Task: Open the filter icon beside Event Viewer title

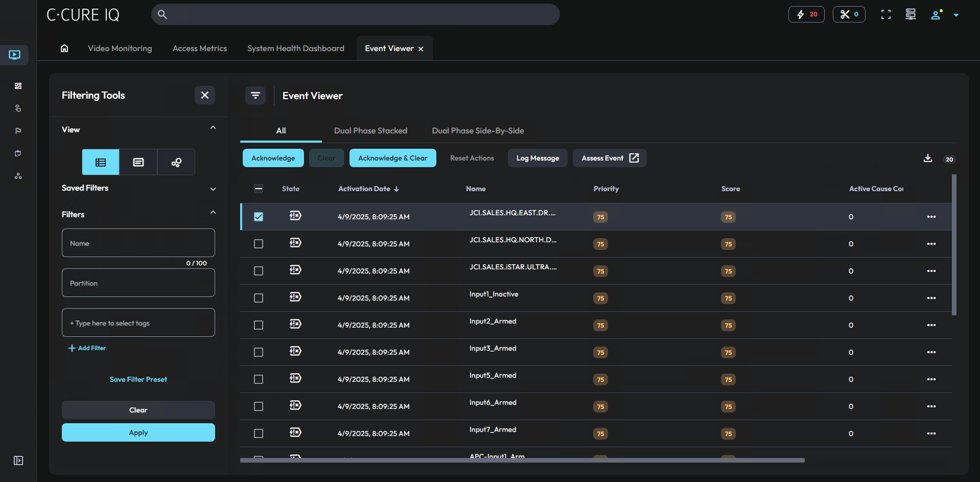Action: point(255,96)
